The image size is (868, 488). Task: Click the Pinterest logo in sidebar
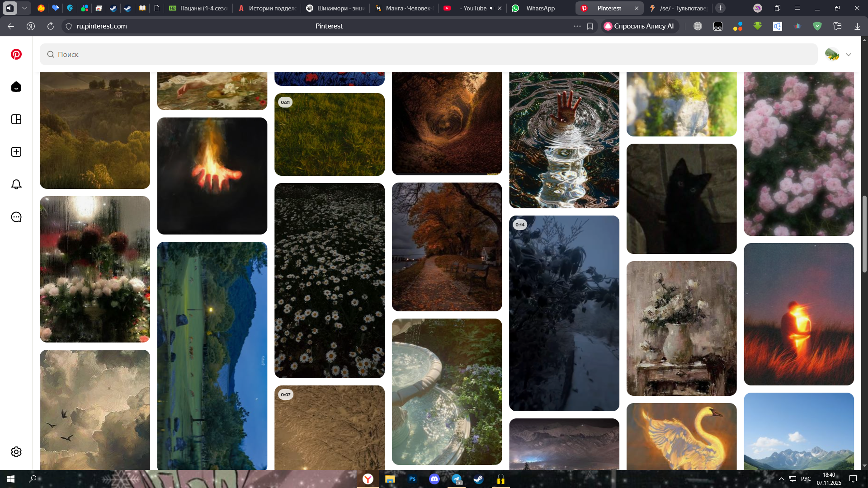pyautogui.click(x=16, y=54)
